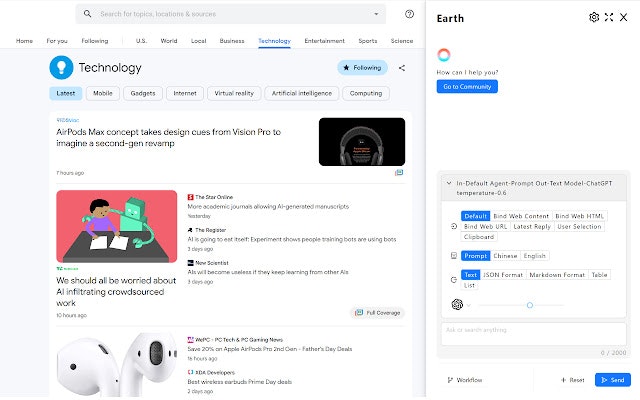The image size is (640, 400).
Task: Adjust the temperature slider handle
Action: pyautogui.click(x=529, y=305)
